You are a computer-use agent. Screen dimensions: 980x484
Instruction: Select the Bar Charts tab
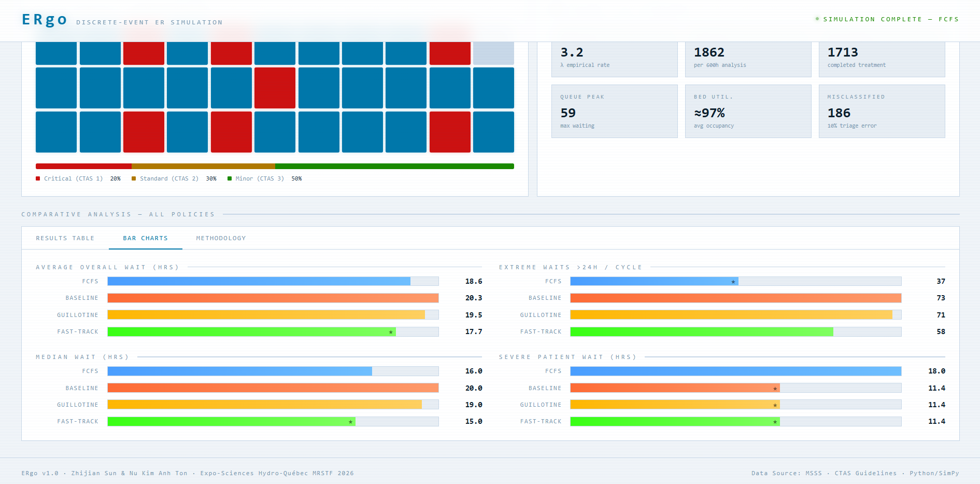tap(146, 238)
